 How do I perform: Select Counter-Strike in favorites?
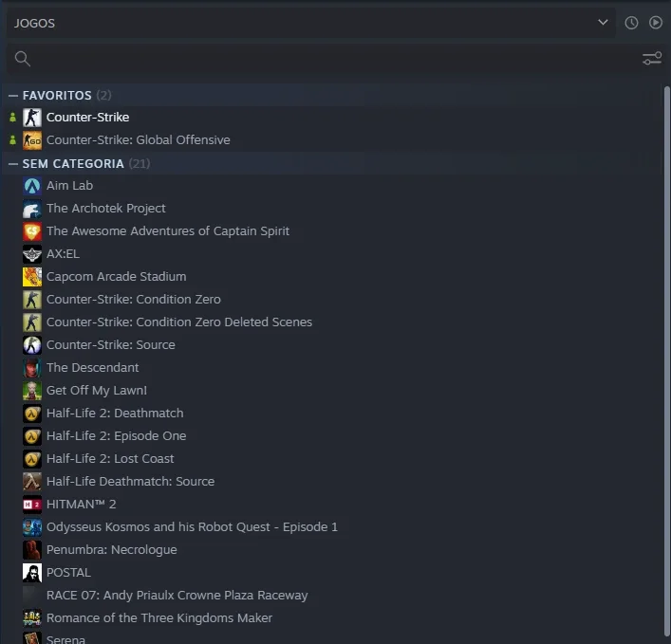(x=87, y=118)
